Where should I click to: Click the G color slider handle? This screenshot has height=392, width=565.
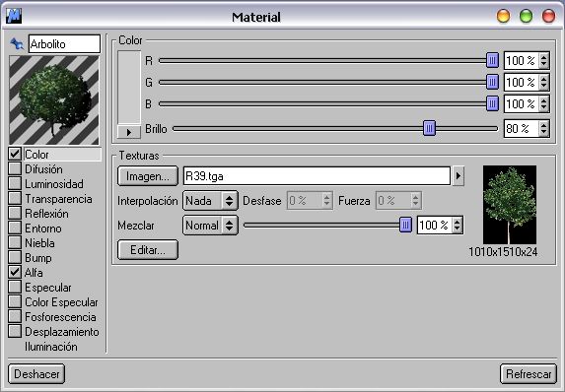492,82
